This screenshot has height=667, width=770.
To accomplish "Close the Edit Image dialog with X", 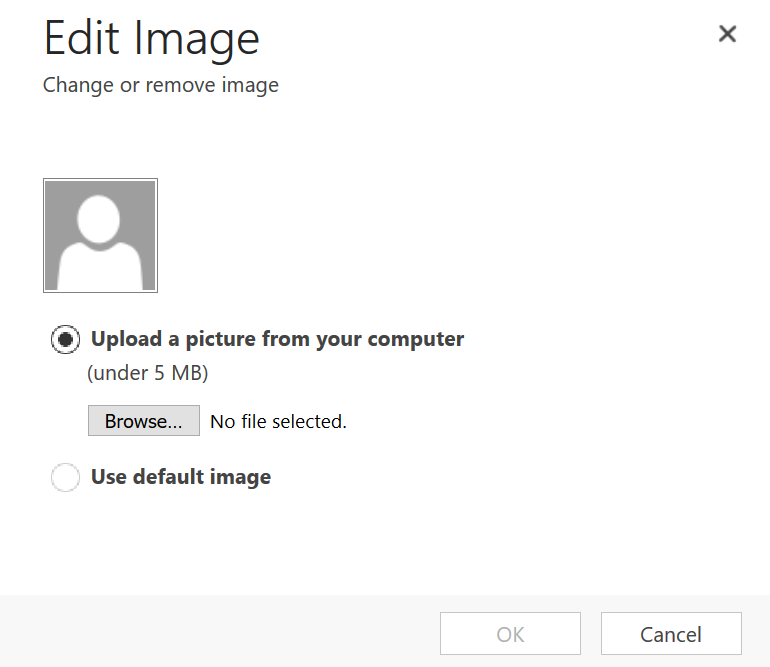I will point(727,34).
